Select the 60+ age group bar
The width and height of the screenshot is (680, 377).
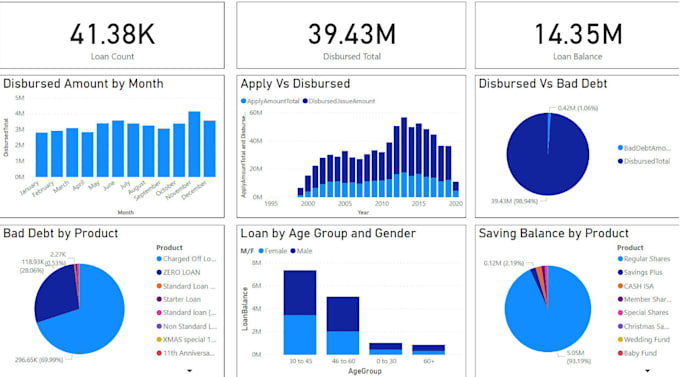428,350
